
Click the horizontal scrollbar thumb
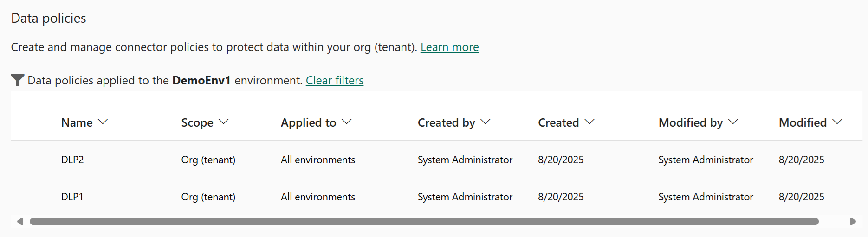coord(424,222)
